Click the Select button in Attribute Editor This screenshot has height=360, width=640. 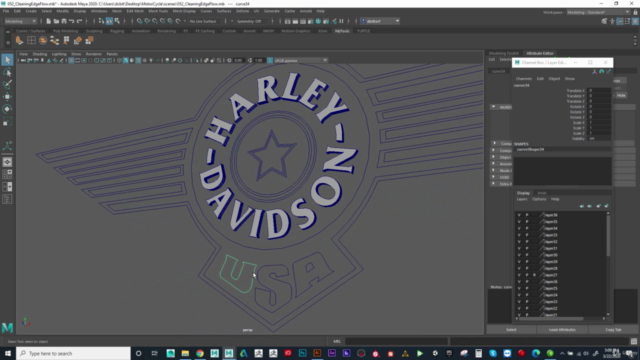click(x=511, y=329)
